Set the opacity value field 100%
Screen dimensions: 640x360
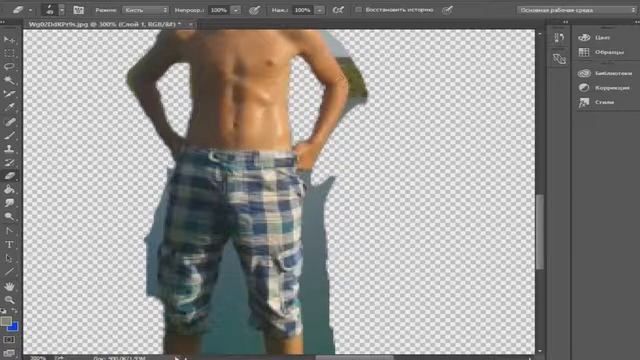pos(219,10)
